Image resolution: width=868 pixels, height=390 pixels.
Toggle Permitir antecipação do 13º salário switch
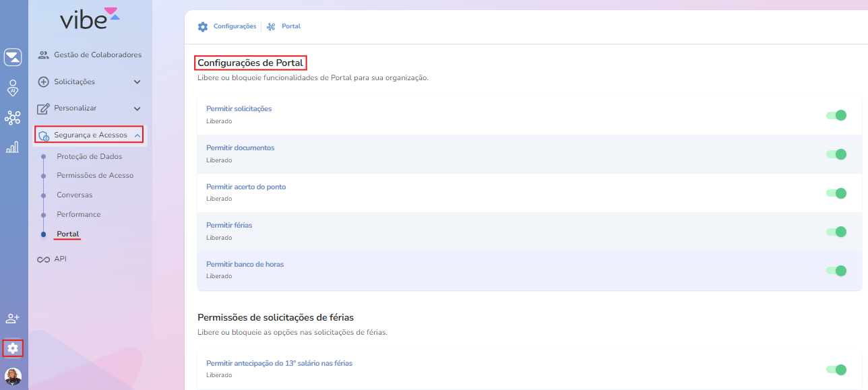point(836,369)
